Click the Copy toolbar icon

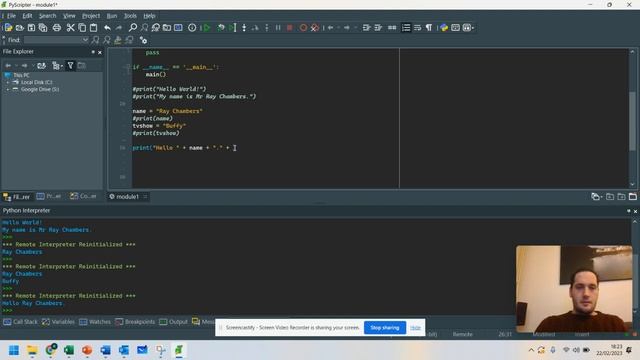pyautogui.click(x=82, y=28)
